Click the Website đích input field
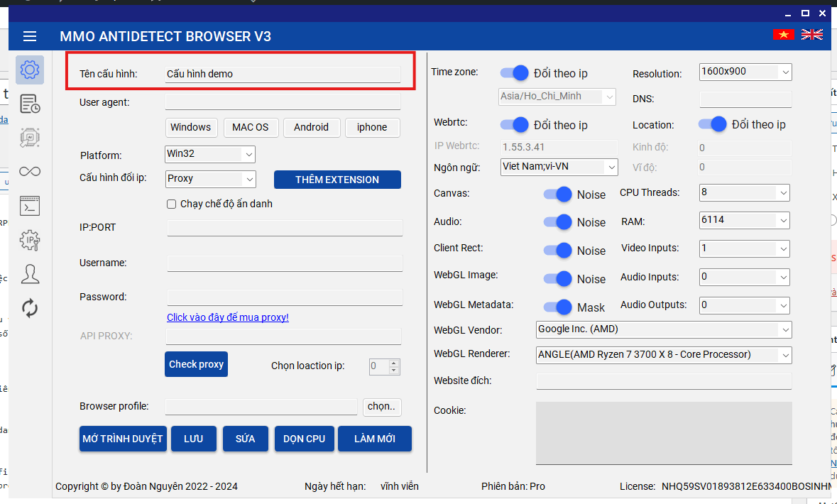This screenshot has width=837, height=504. pyautogui.click(x=664, y=381)
